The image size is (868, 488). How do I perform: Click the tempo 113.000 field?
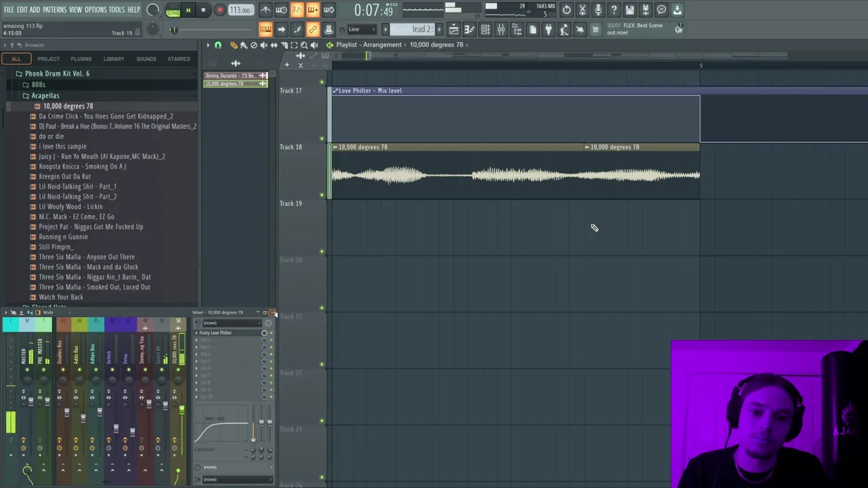[240, 10]
